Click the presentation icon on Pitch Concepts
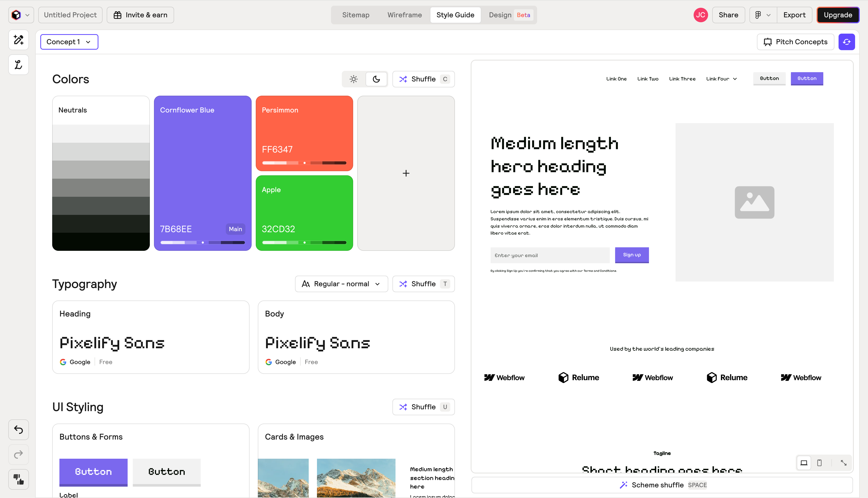 click(x=768, y=42)
